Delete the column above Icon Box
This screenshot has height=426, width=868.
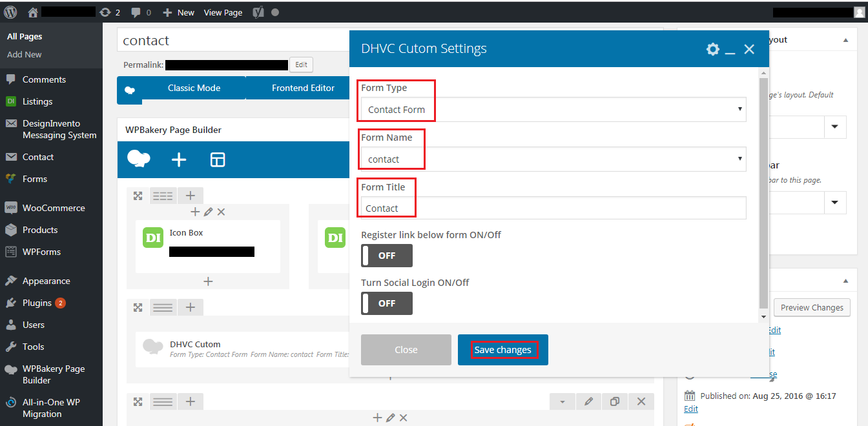221,212
